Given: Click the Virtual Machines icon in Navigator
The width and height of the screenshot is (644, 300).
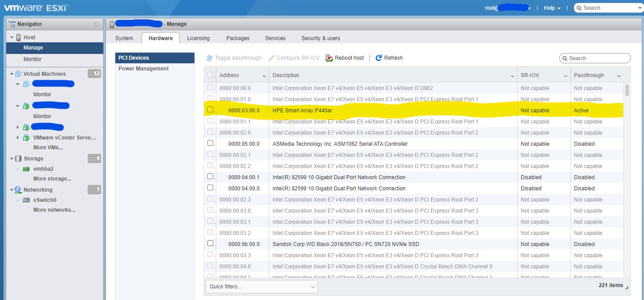Looking at the screenshot, I should [x=18, y=74].
